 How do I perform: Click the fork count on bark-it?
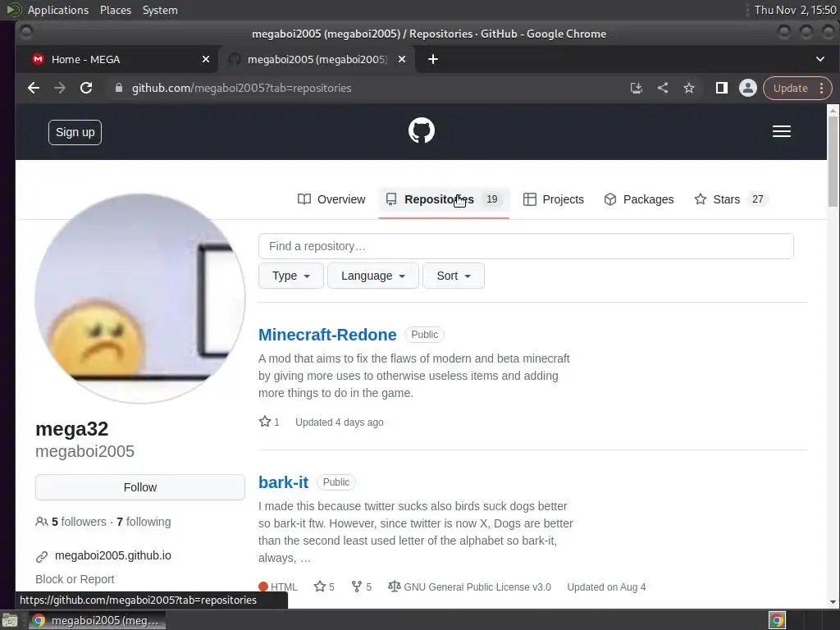[362, 587]
